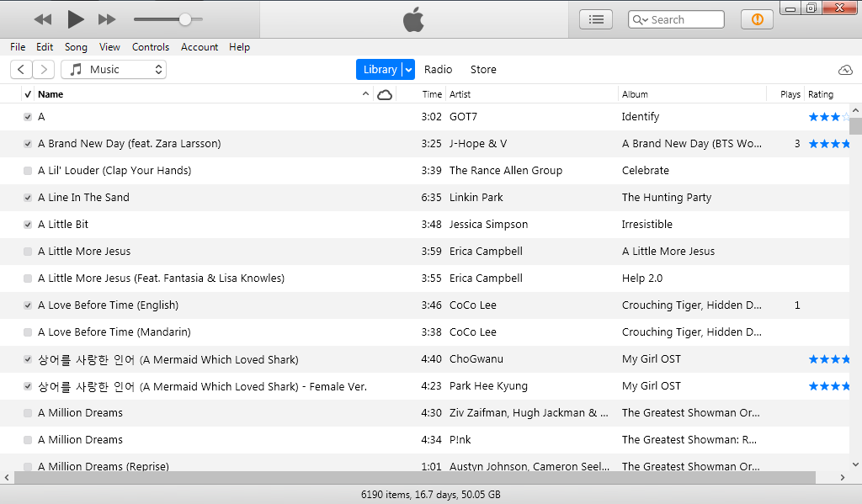Open the list view button
This screenshot has height=504, width=862.
[x=597, y=19]
